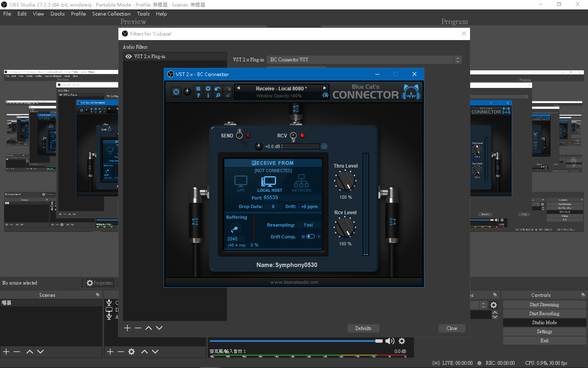
Task: Remove the selected audio filter
Action: point(138,328)
